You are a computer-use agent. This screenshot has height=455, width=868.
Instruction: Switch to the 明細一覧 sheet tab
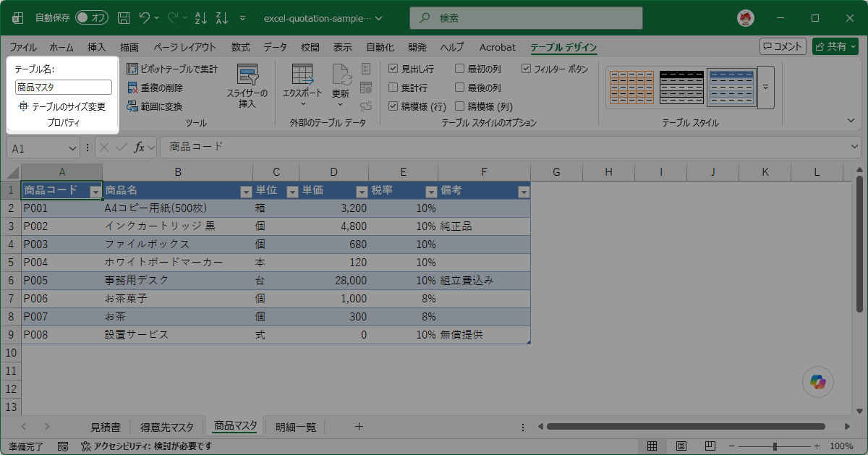[296, 427]
